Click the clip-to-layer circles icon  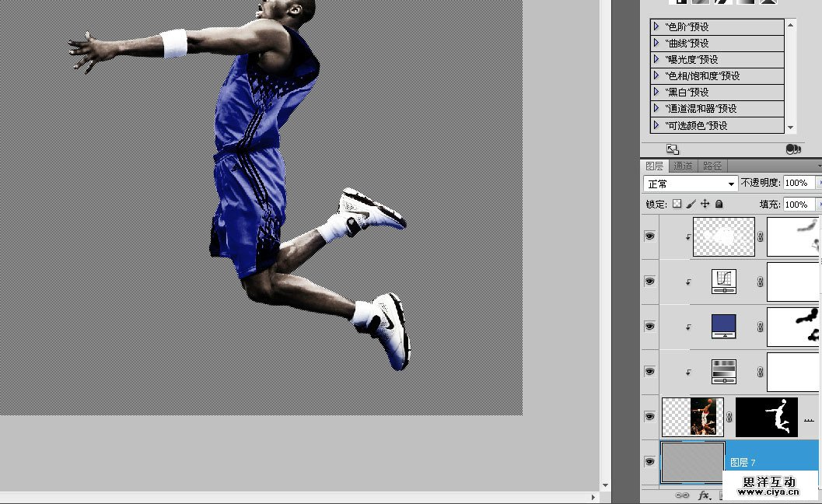coord(792,149)
